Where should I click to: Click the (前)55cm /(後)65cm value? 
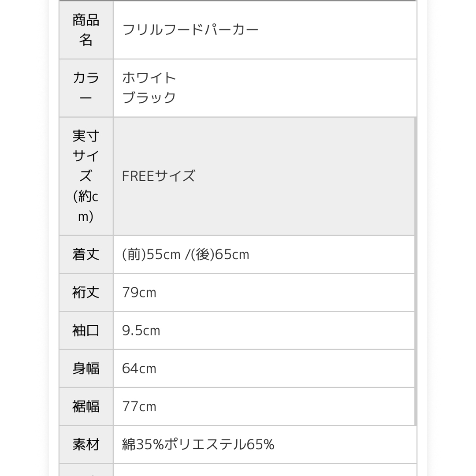coord(186,254)
